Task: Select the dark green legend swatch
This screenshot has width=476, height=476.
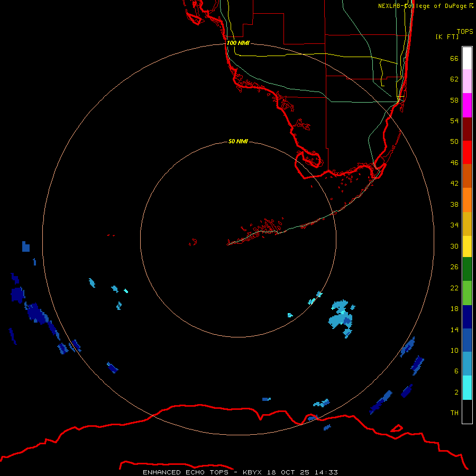Action: coord(467,269)
